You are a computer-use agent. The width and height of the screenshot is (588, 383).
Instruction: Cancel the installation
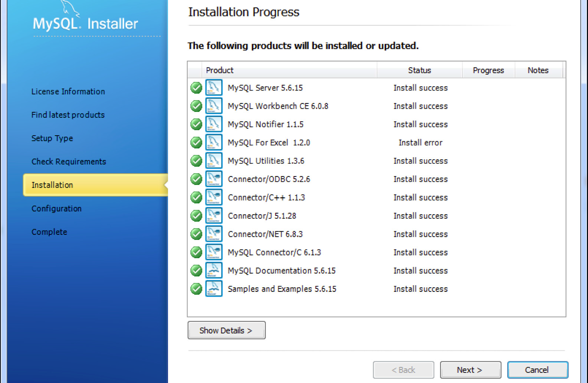537,370
